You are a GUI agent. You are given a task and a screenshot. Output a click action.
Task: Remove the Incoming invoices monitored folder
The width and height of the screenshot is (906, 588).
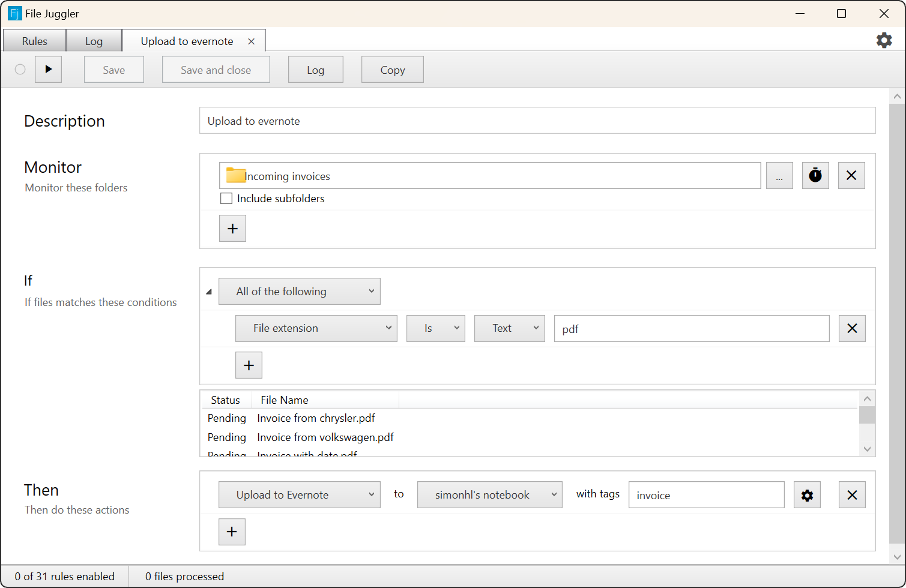[x=851, y=176]
